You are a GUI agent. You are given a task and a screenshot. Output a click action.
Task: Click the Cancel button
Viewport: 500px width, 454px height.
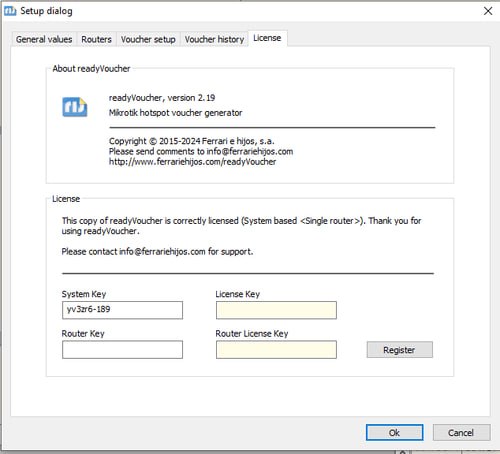[x=461, y=433]
